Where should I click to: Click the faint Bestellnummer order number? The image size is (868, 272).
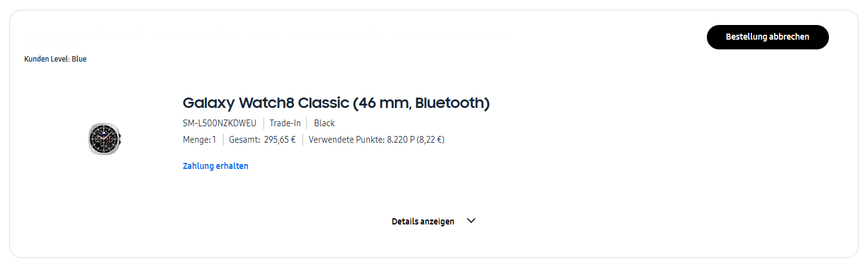(84, 35)
